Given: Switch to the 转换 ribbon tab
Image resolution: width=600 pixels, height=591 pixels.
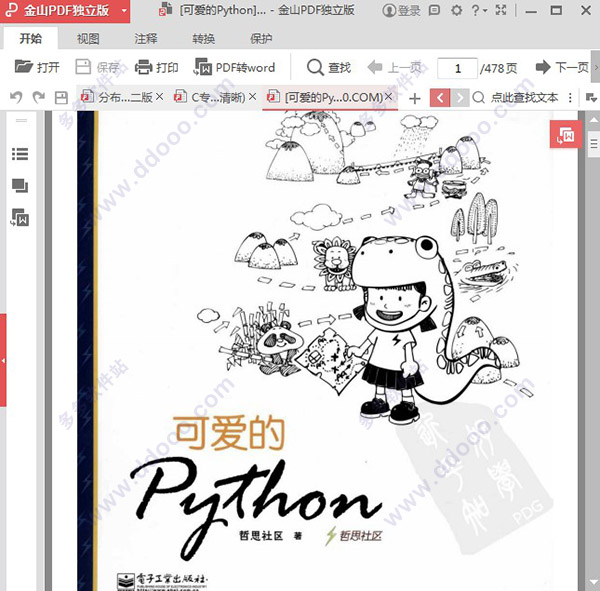Looking at the screenshot, I should 203,38.
